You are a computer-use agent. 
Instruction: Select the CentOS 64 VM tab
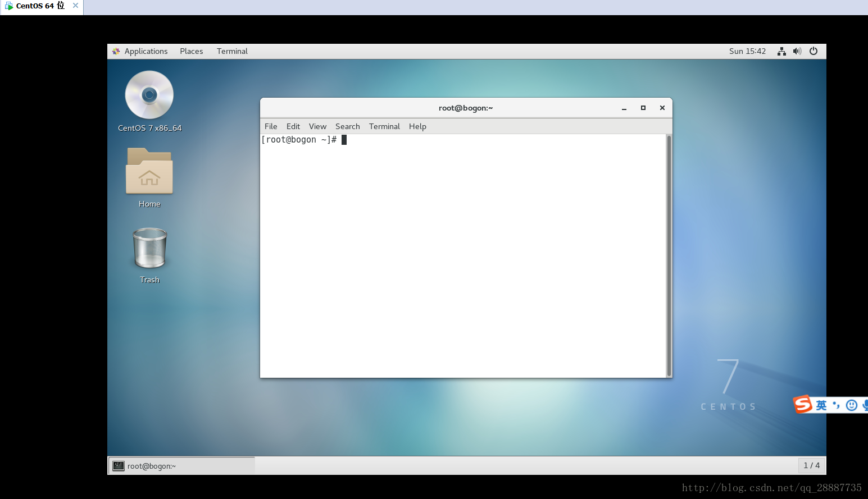[41, 6]
